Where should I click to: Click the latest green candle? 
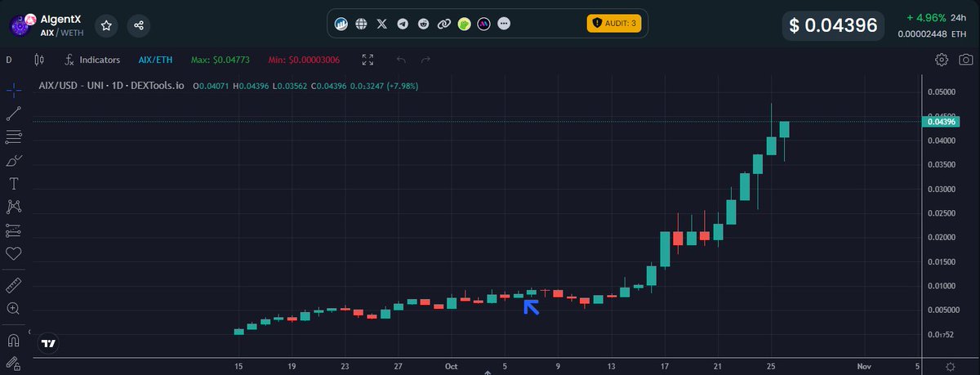784,129
